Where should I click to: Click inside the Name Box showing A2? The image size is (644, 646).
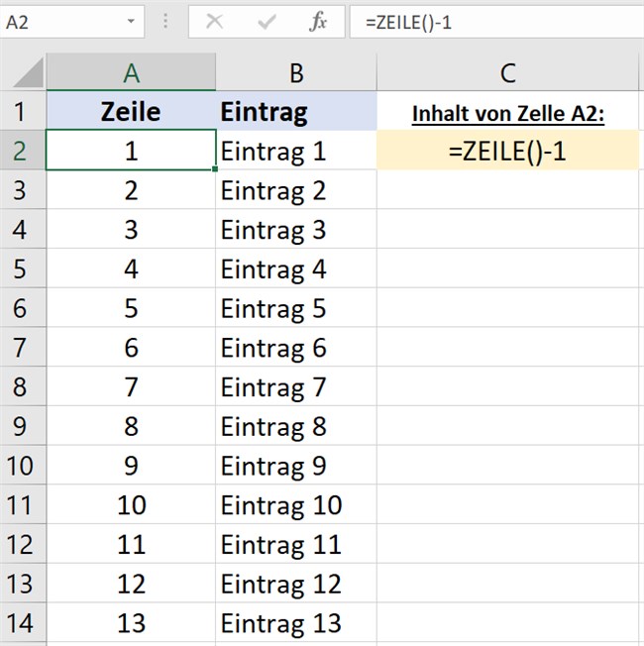pos(59,21)
